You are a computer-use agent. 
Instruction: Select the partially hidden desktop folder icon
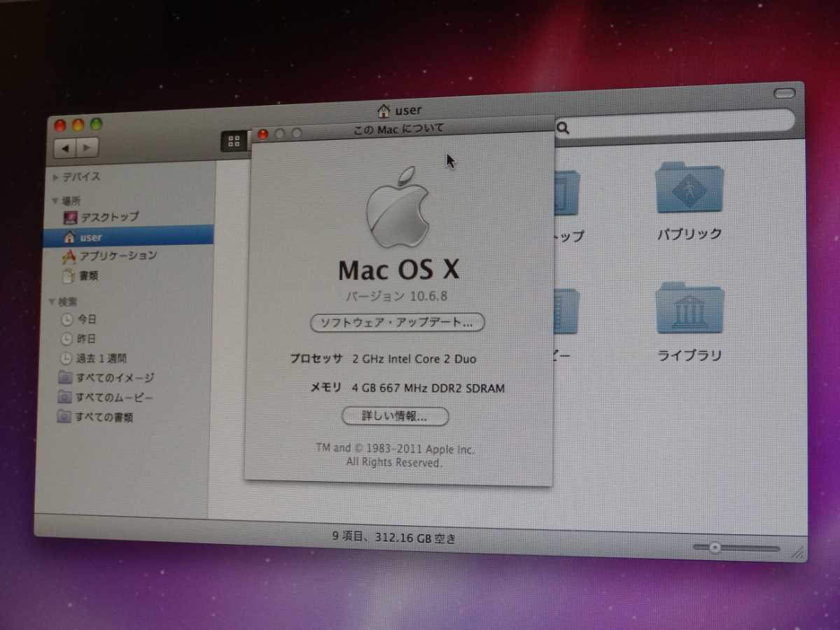point(567,192)
